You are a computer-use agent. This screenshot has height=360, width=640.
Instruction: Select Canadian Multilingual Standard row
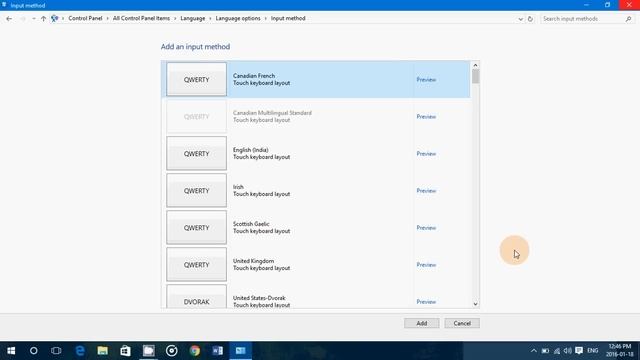click(316, 116)
